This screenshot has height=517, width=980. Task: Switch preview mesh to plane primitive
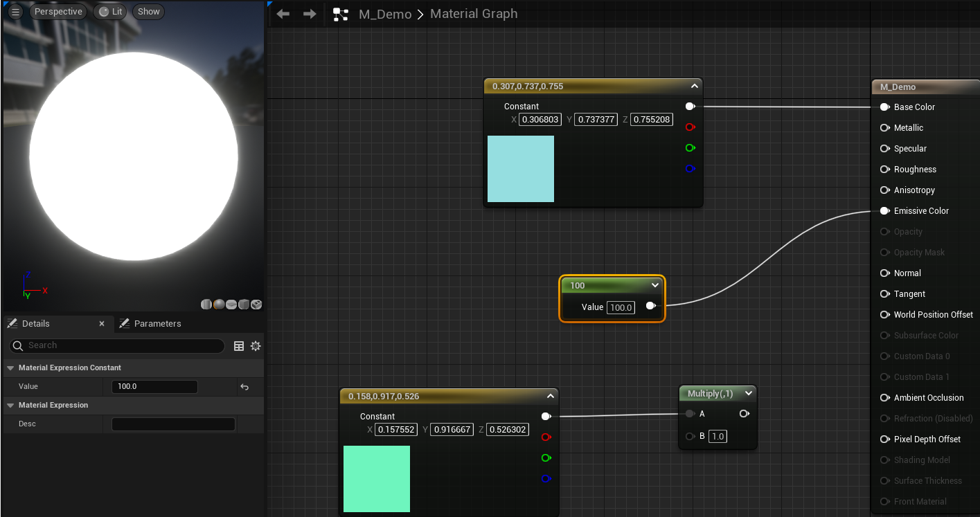[231, 305]
